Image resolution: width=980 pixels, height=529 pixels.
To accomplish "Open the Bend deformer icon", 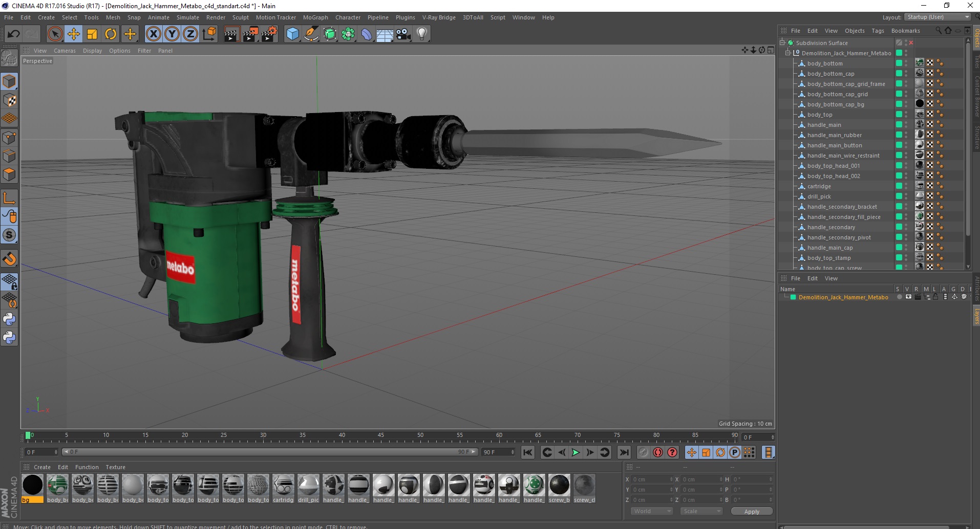I will click(367, 34).
